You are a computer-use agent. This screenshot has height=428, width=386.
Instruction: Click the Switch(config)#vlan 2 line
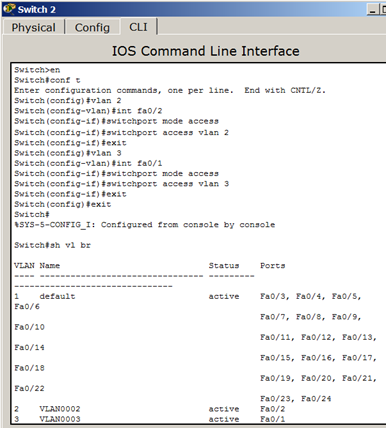tap(68, 101)
